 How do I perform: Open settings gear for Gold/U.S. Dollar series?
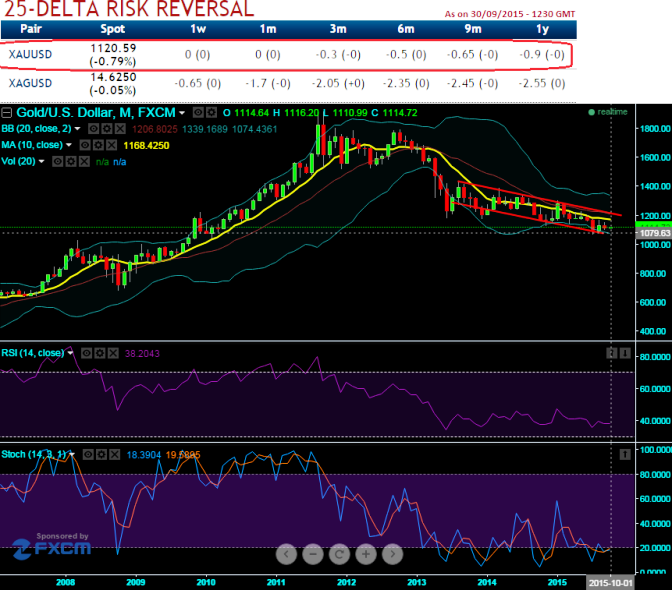(x=211, y=113)
